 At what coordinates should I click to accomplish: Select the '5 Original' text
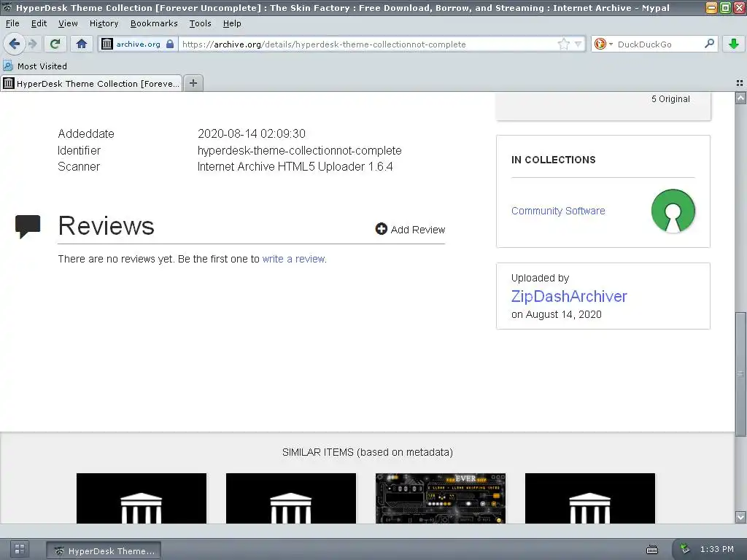(670, 99)
